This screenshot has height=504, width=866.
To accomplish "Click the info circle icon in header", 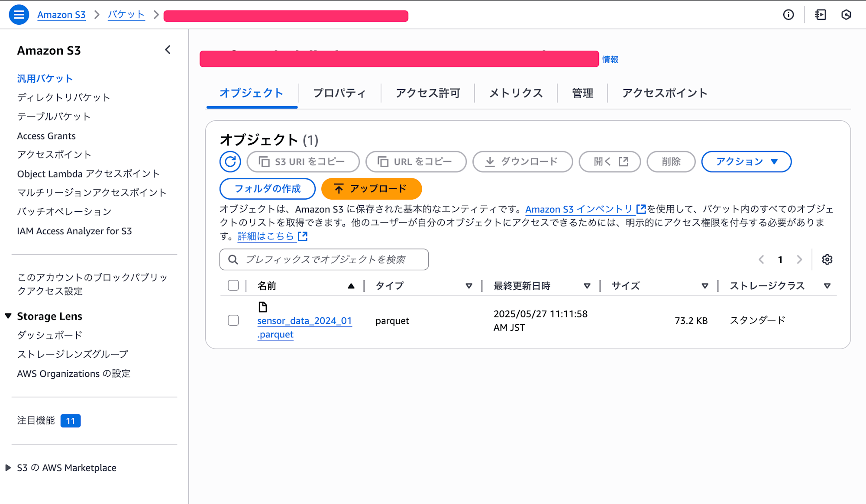I will 788,15.
